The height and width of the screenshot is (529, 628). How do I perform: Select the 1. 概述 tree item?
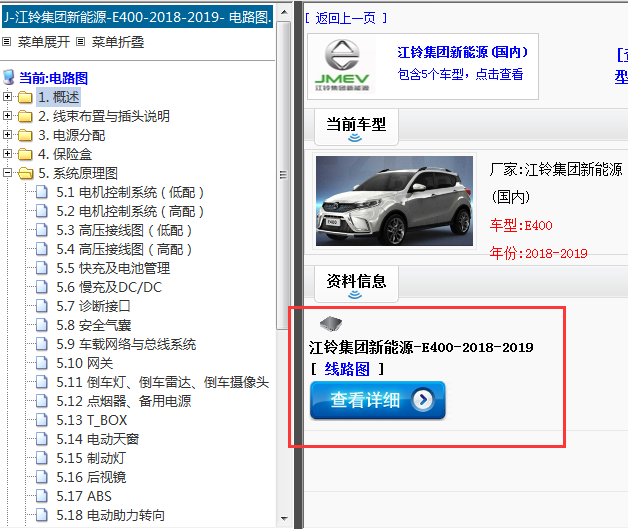coord(59,97)
